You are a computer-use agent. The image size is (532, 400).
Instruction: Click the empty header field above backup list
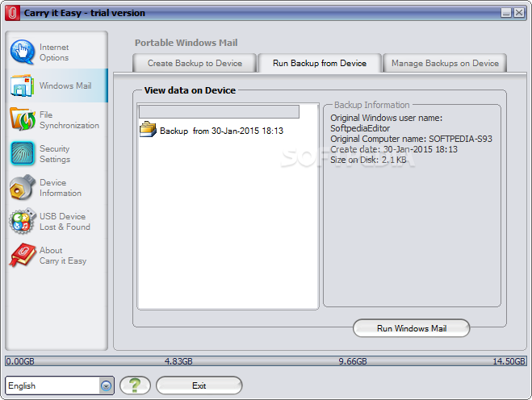click(x=220, y=111)
